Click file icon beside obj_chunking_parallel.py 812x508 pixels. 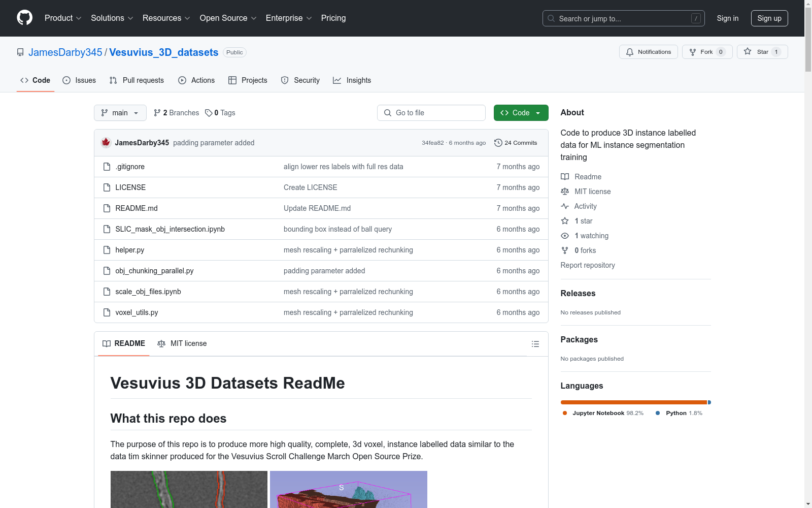[107, 271]
